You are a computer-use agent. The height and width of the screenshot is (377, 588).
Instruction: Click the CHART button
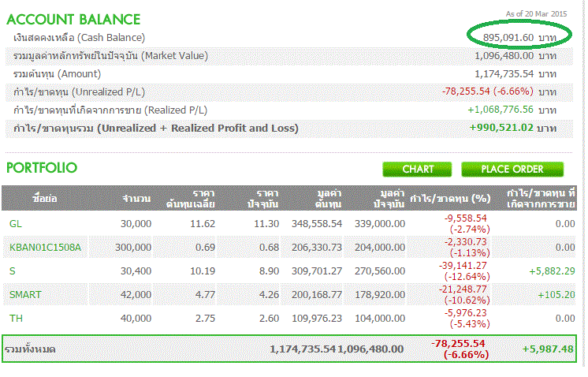tap(418, 169)
